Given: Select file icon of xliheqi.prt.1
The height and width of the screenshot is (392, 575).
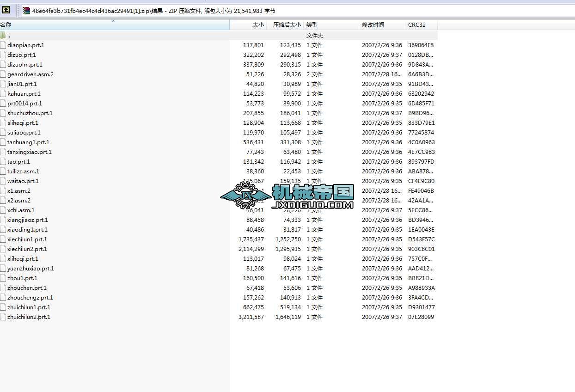Looking at the screenshot, I should 3,259.
